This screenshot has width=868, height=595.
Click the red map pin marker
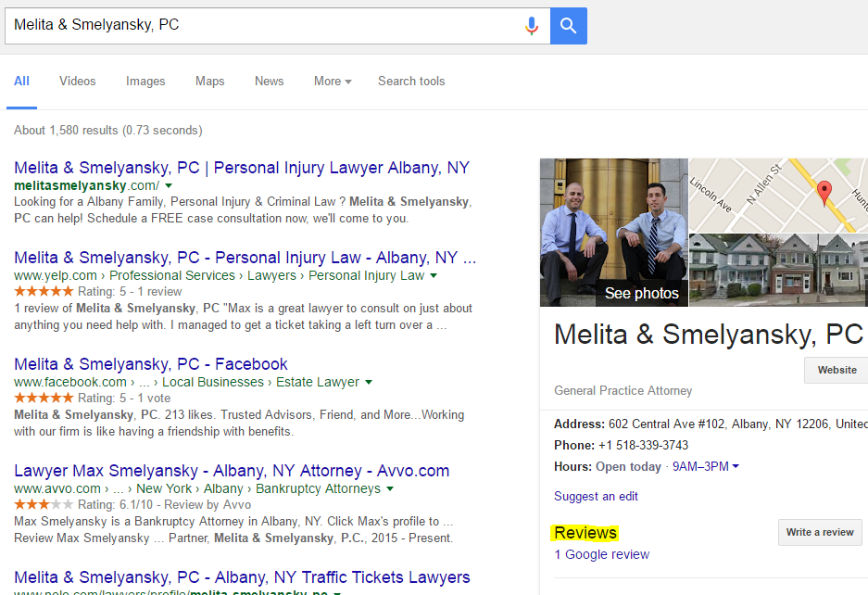click(x=824, y=193)
